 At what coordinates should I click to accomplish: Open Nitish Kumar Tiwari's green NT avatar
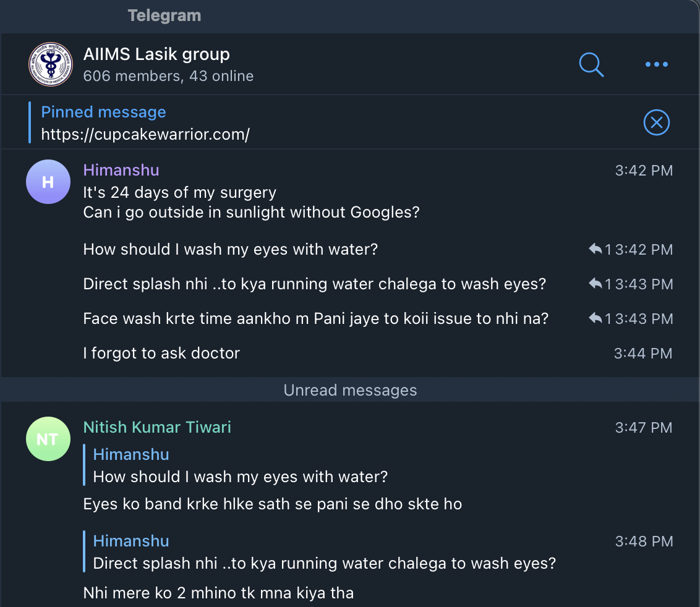(x=48, y=439)
